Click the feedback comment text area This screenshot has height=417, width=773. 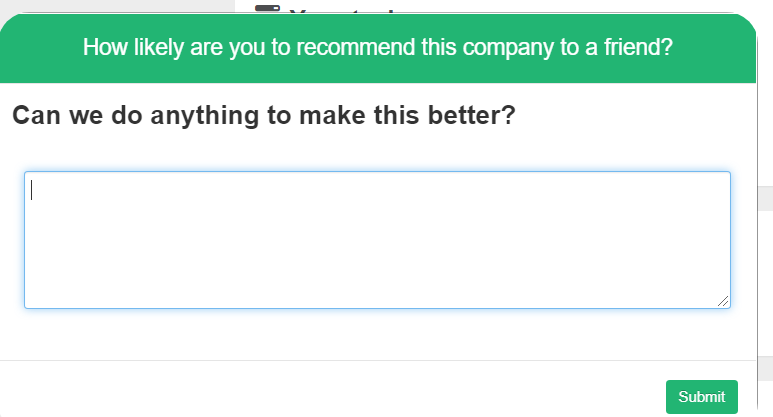(x=377, y=240)
